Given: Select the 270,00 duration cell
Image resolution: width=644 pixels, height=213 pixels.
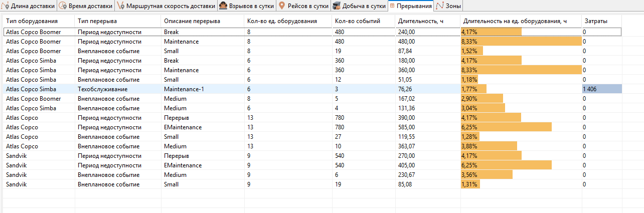Looking at the screenshot, I should (428, 156).
